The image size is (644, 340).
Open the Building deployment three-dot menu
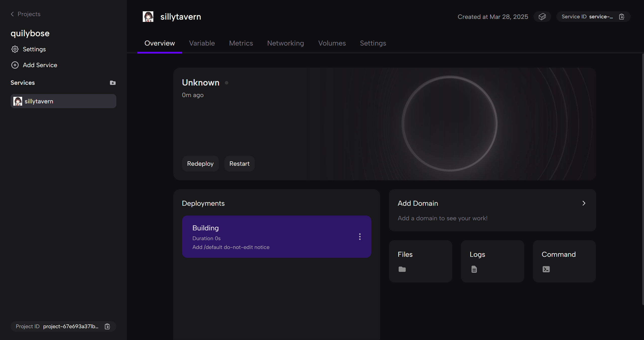click(360, 237)
